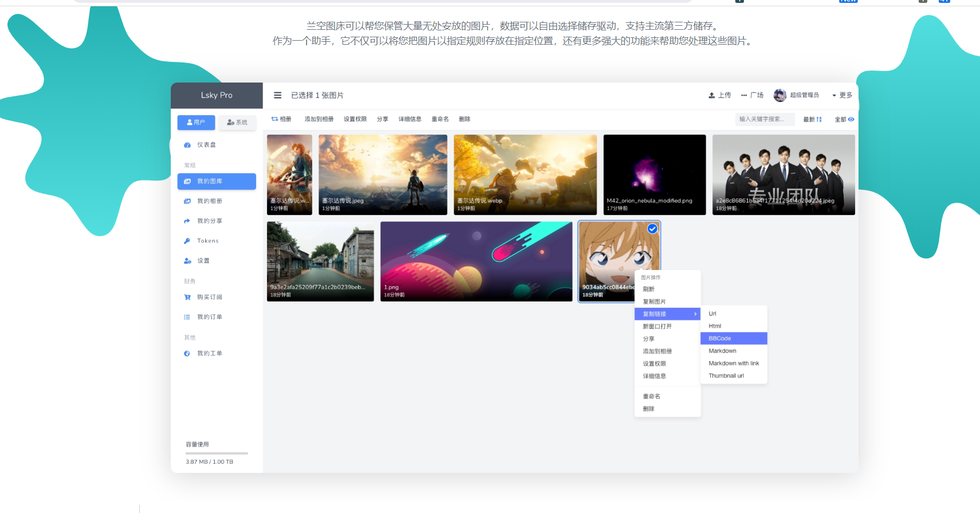Click the hamburger menu icon
The width and height of the screenshot is (980, 513).
pyautogui.click(x=277, y=95)
